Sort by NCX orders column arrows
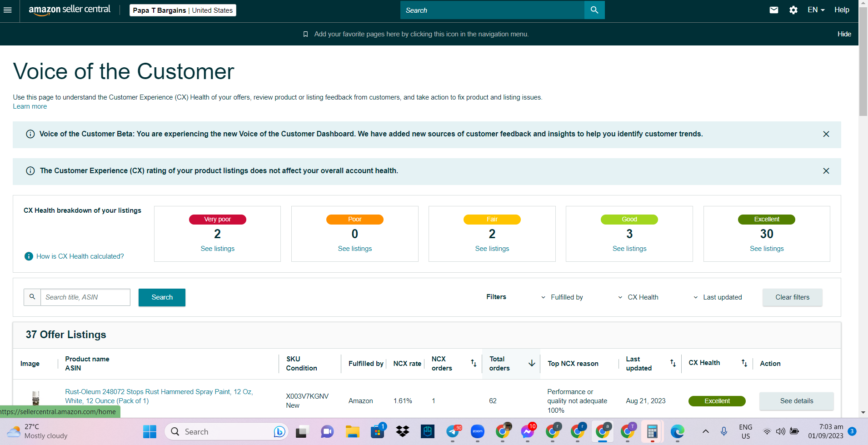The height and width of the screenshot is (445, 868). 474,363
